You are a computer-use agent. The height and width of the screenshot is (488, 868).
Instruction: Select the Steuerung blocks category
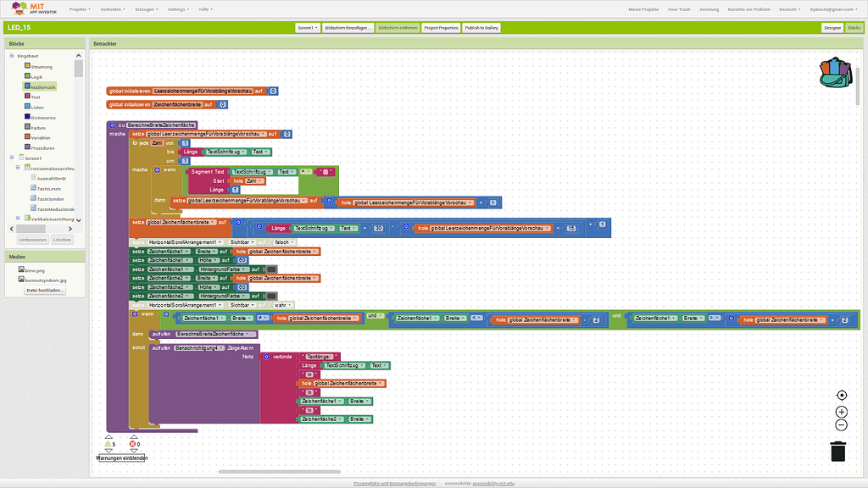(41, 66)
